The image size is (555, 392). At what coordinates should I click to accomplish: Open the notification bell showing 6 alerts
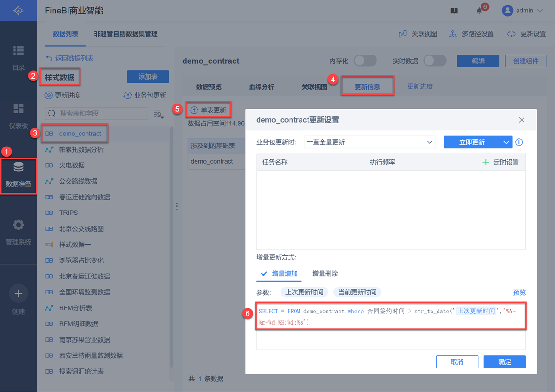click(480, 10)
